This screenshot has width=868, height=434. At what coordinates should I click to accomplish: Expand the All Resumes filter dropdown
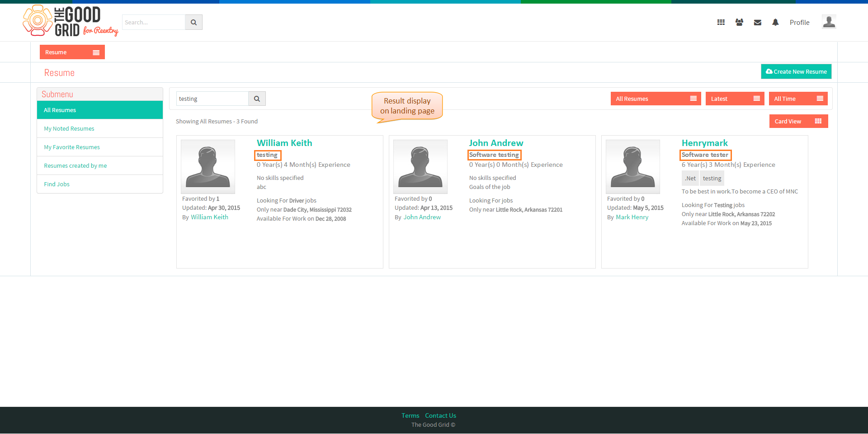656,99
